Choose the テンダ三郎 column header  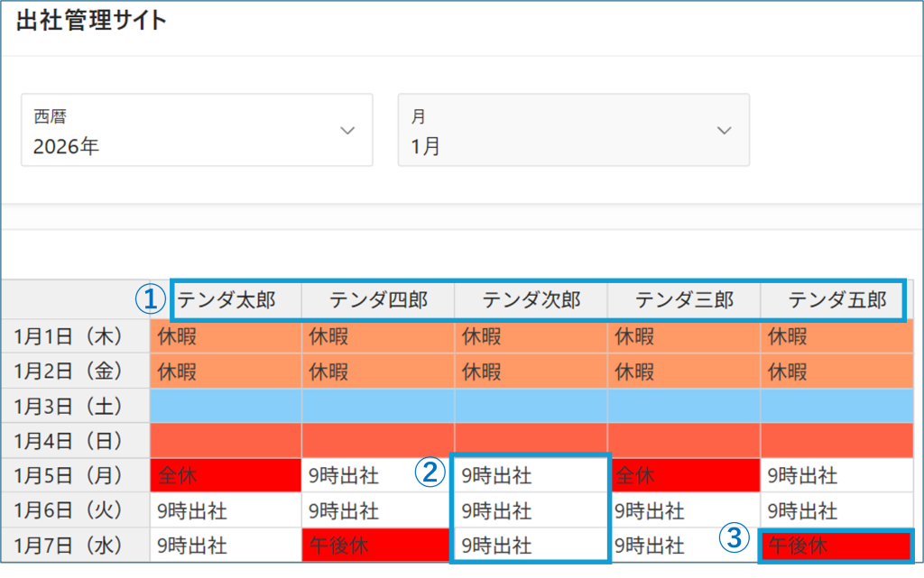(x=684, y=299)
